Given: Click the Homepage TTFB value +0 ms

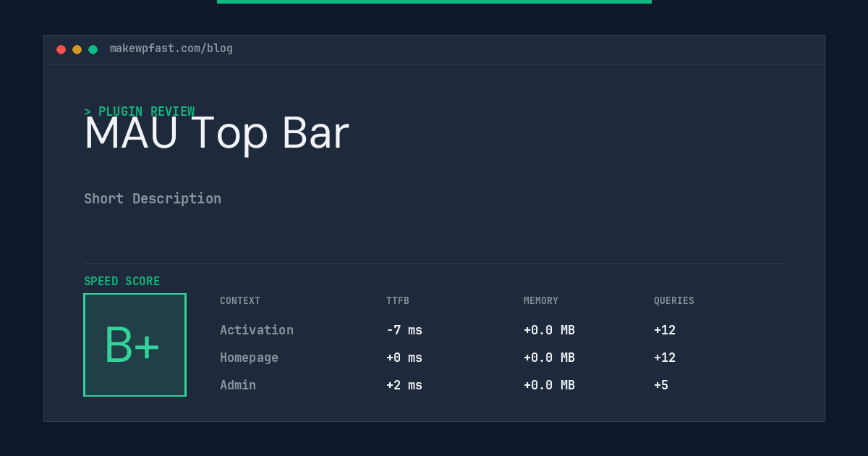Looking at the screenshot, I should (x=404, y=358).
